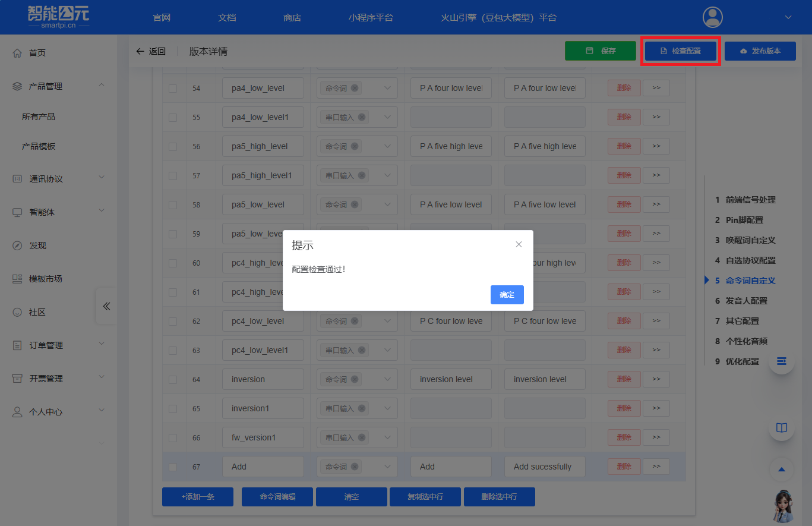Collapse the sidebar with double-chevron icon
The image size is (812, 526).
point(106,307)
